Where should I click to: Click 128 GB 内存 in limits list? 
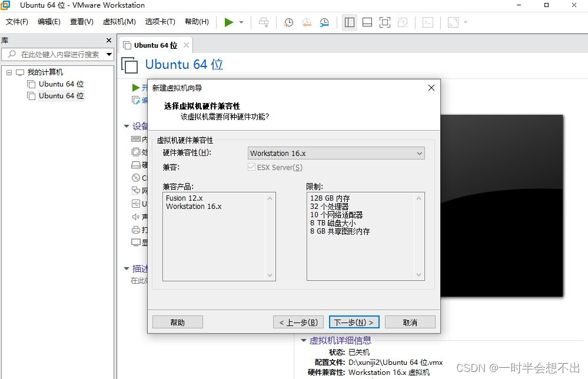(330, 198)
